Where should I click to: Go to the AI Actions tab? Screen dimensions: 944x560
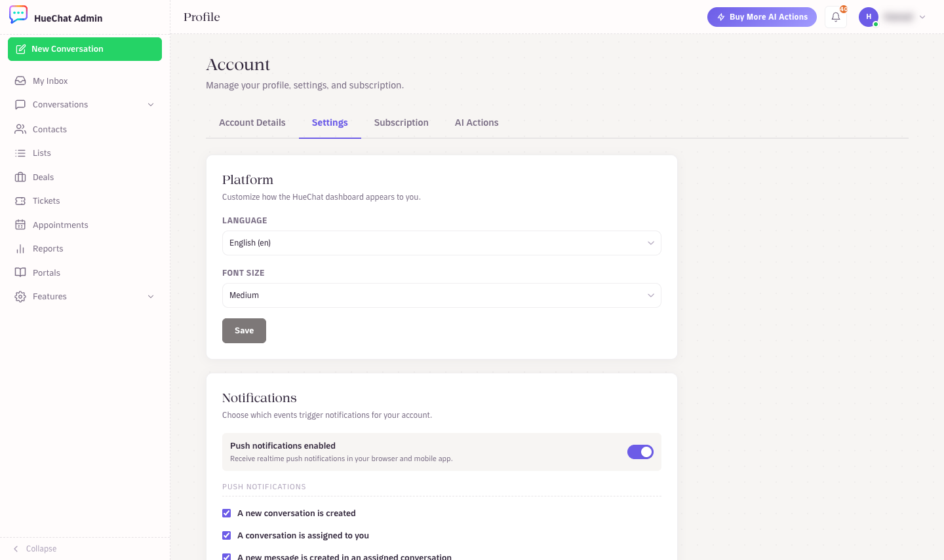point(477,122)
